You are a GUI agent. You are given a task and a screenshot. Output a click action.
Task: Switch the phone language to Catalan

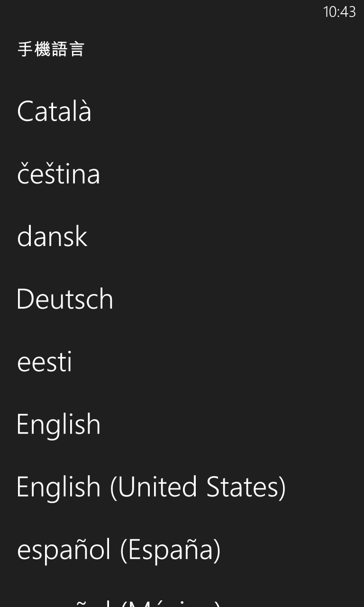point(54,111)
